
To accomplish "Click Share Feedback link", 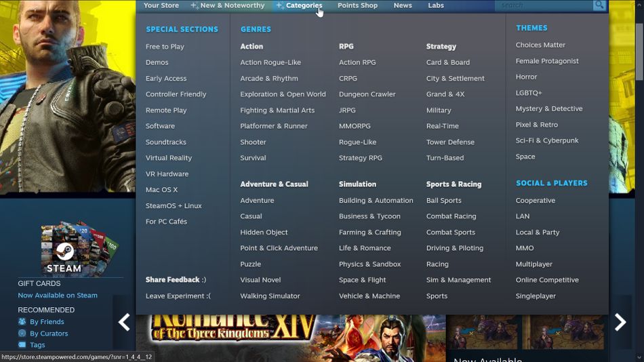I will coord(176,280).
